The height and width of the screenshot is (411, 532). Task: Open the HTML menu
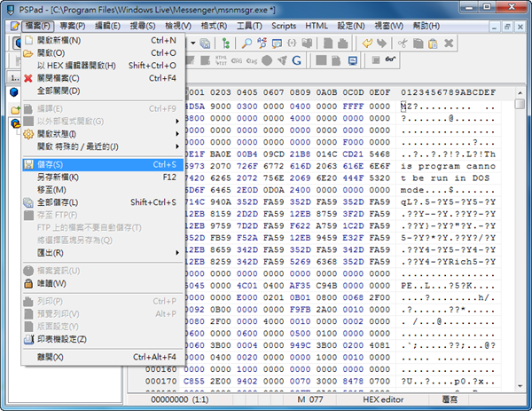tap(317, 26)
